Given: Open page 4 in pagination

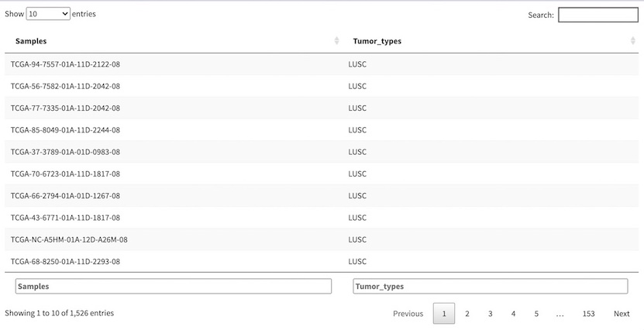Looking at the screenshot, I should click(513, 314).
